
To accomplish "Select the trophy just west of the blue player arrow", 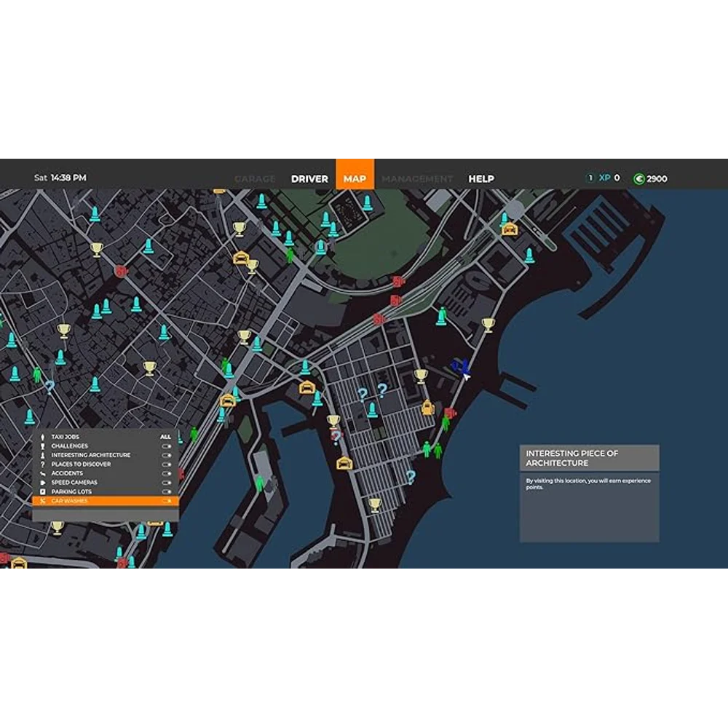I will tap(421, 376).
